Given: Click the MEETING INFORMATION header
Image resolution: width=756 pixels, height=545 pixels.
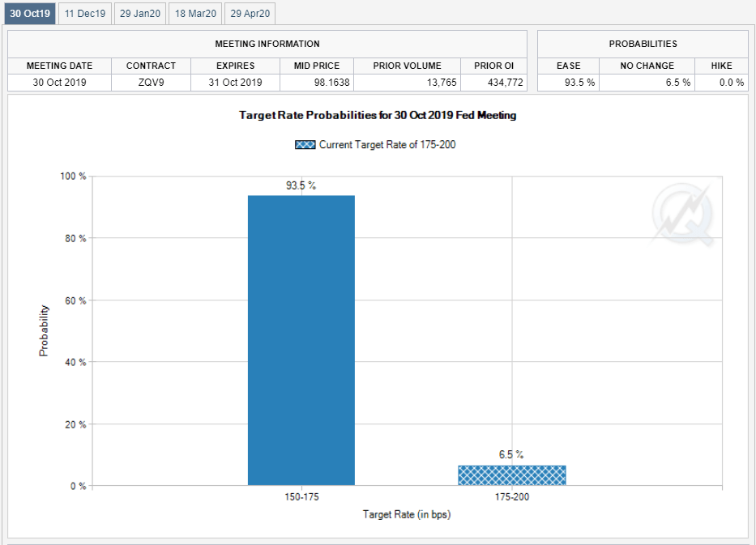Looking at the screenshot, I should tap(267, 44).
